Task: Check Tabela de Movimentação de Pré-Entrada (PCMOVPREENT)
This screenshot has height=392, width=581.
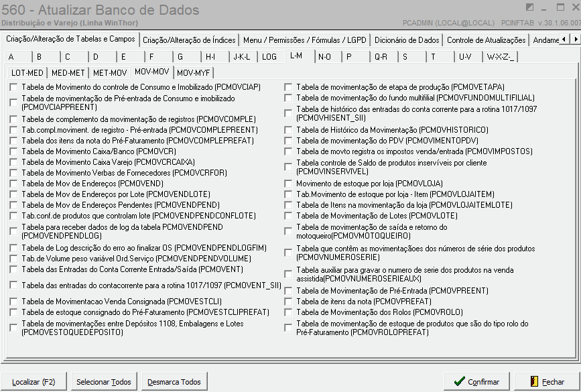Action: (x=288, y=290)
